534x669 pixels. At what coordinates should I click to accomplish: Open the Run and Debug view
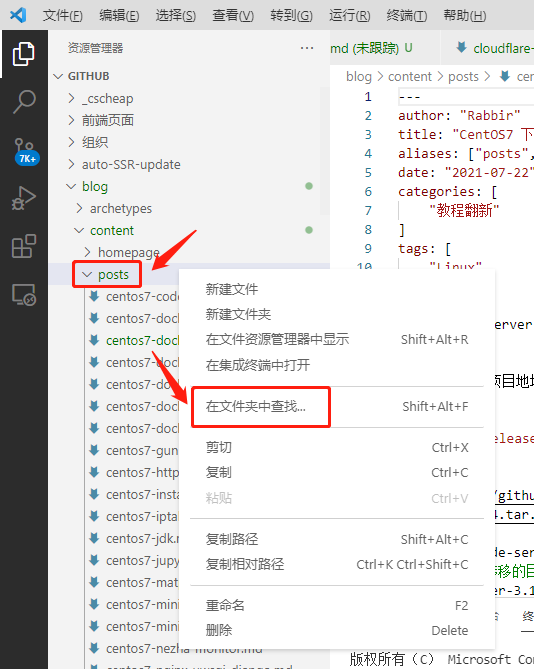(24, 198)
